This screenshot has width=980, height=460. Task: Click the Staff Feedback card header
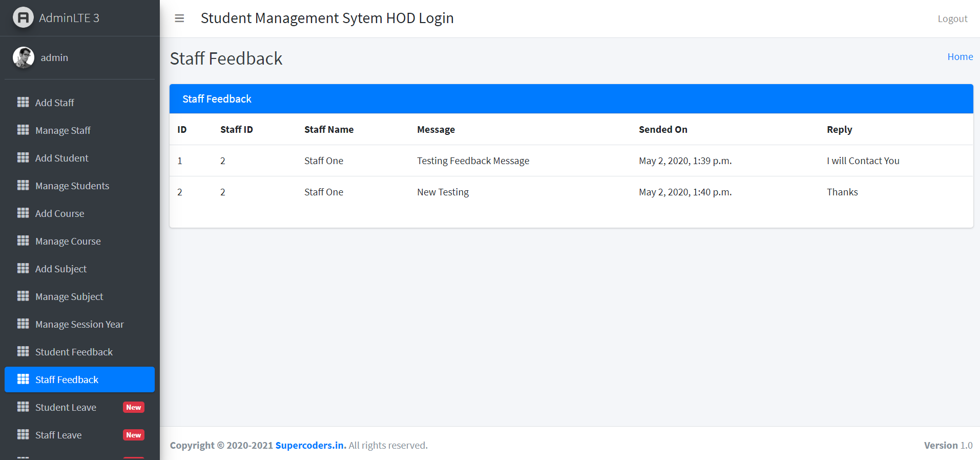571,99
